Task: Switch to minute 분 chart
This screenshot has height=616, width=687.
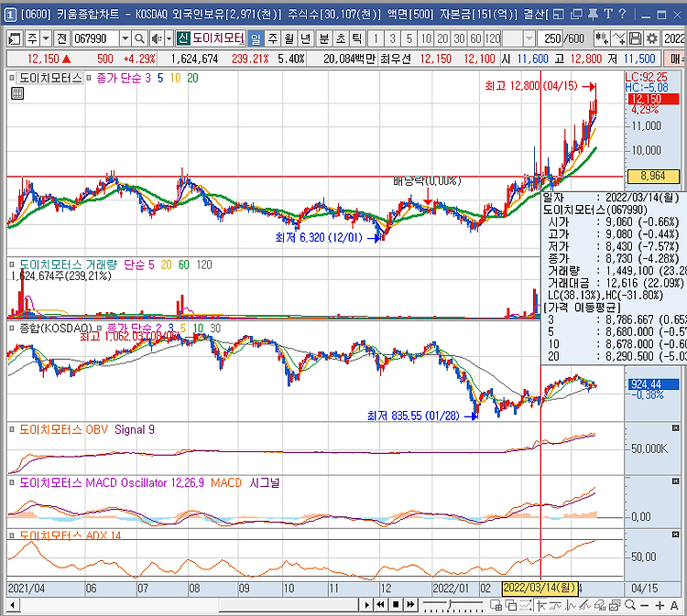Action: point(323,39)
